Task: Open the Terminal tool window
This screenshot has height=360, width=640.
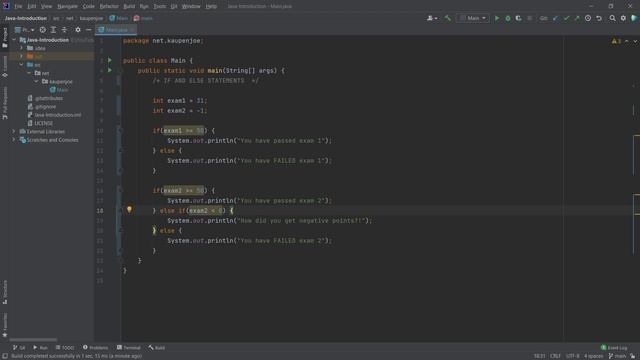Action: pyautogui.click(x=129, y=348)
